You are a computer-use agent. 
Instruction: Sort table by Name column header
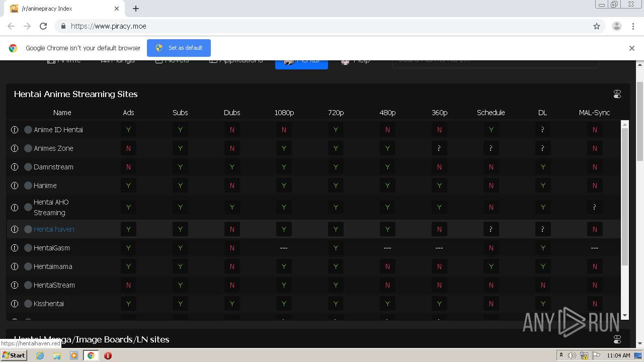pyautogui.click(x=62, y=113)
